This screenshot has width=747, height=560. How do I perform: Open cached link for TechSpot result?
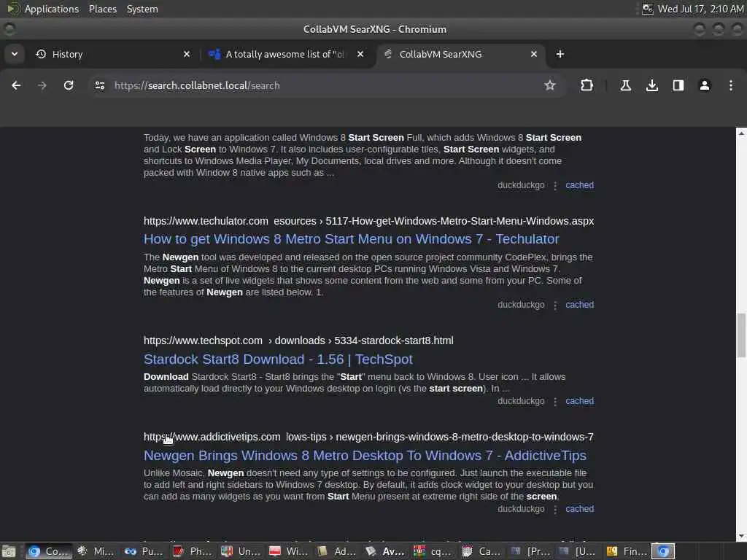tap(579, 401)
